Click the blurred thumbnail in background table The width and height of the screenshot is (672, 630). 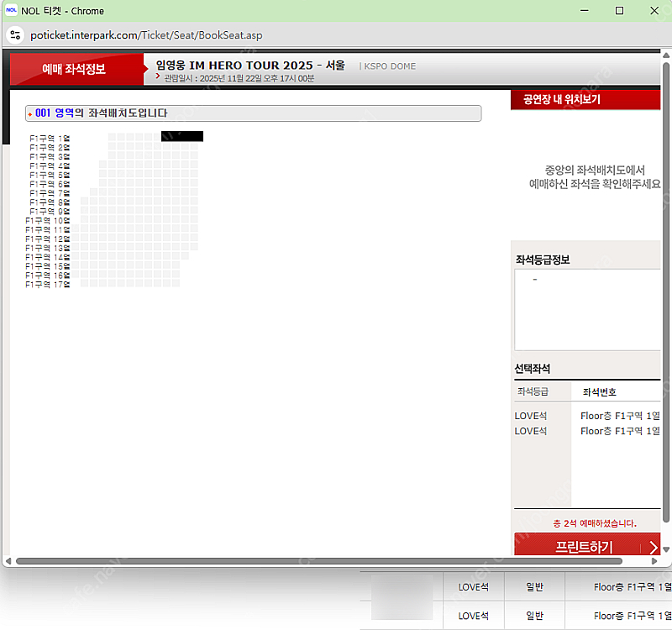click(402, 597)
